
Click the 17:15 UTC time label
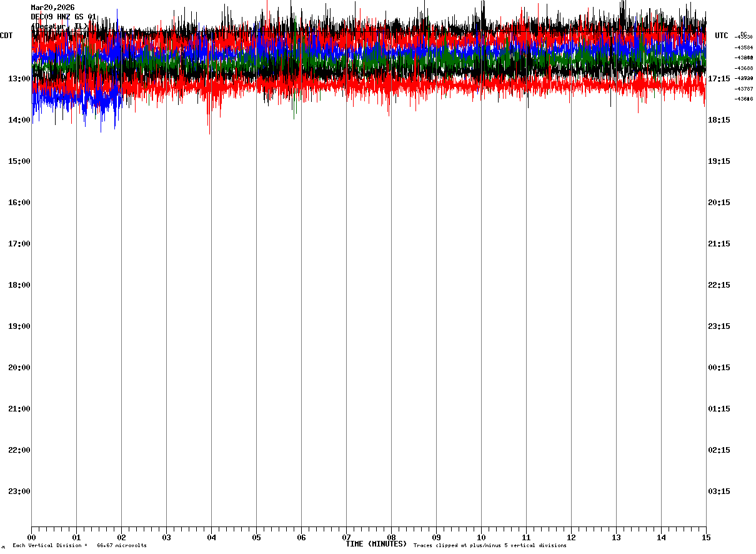coord(719,79)
